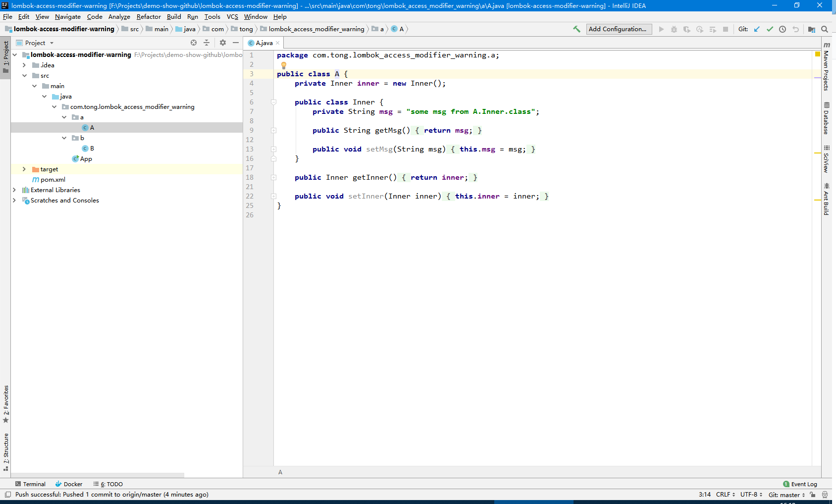
Task: Toggle the 2: Favorites tool window
Action: click(x=5, y=404)
